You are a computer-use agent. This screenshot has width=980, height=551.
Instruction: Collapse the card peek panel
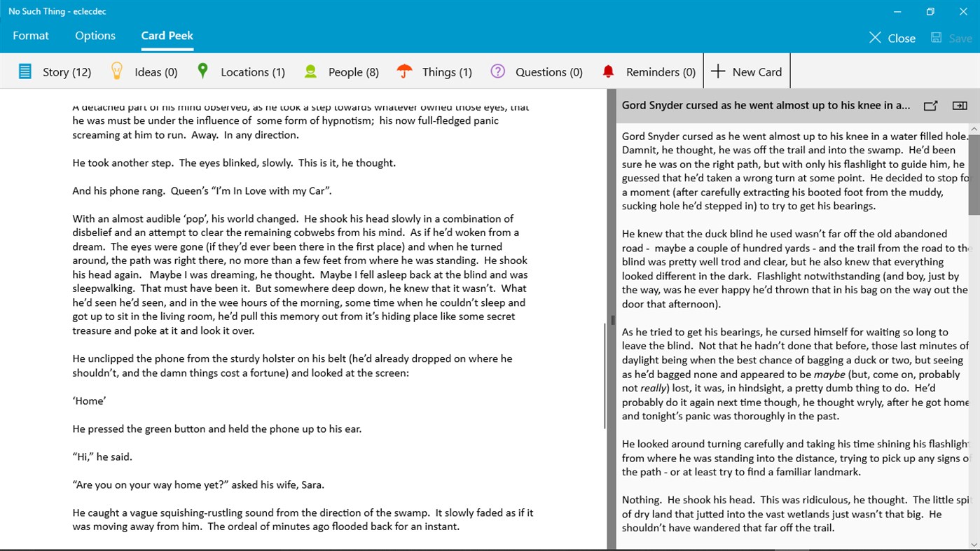[x=960, y=106]
